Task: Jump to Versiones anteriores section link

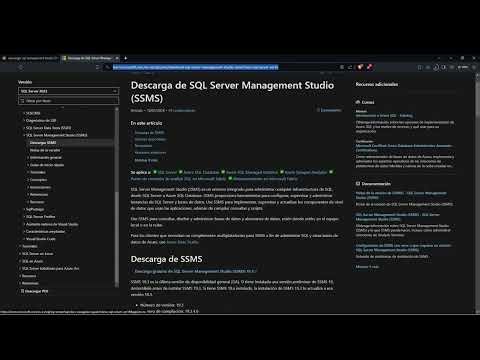Action: click(x=150, y=153)
